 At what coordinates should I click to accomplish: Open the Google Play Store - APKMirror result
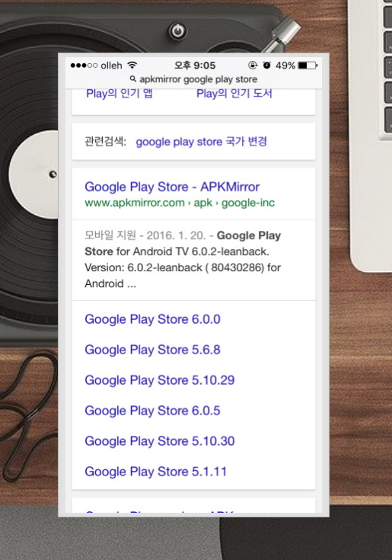[x=172, y=187]
